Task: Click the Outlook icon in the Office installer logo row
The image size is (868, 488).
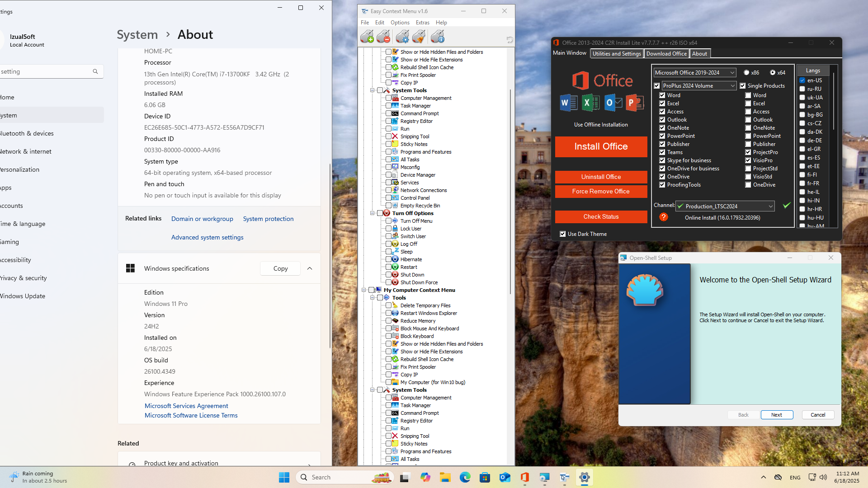Action: coord(613,103)
